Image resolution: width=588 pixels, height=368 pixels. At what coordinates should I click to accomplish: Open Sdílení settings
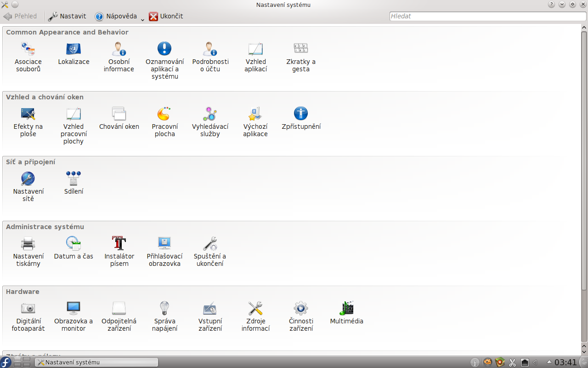(73, 183)
